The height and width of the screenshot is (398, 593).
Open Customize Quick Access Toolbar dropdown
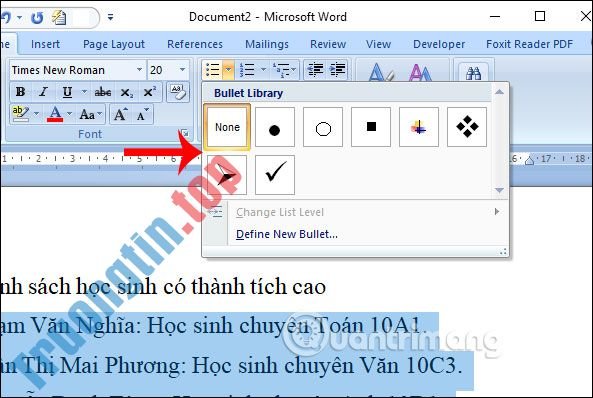[110, 17]
